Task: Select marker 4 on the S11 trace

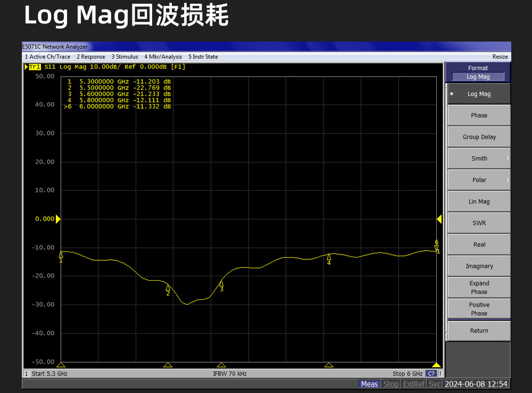Action: [x=329, y=257]
